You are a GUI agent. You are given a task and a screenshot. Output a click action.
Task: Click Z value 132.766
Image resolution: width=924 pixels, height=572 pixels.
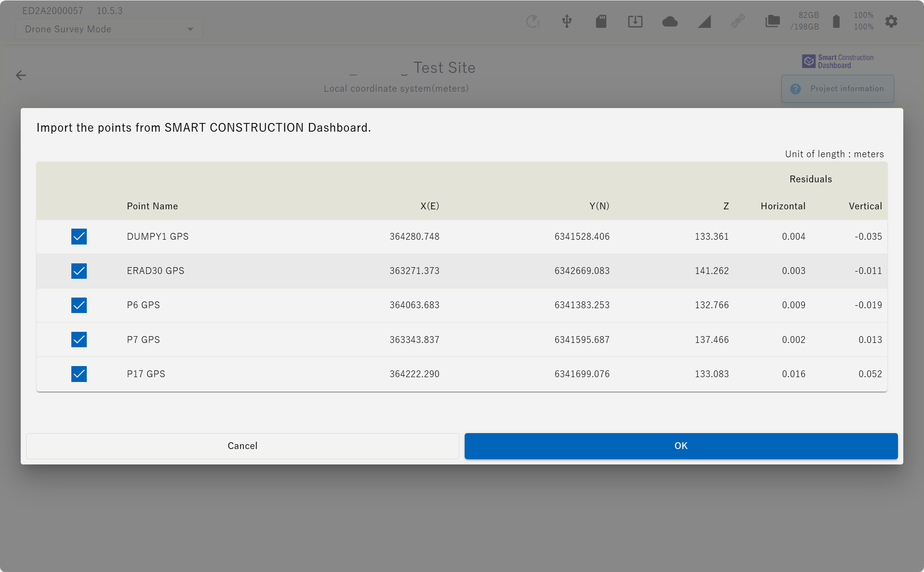coord(712,305)
